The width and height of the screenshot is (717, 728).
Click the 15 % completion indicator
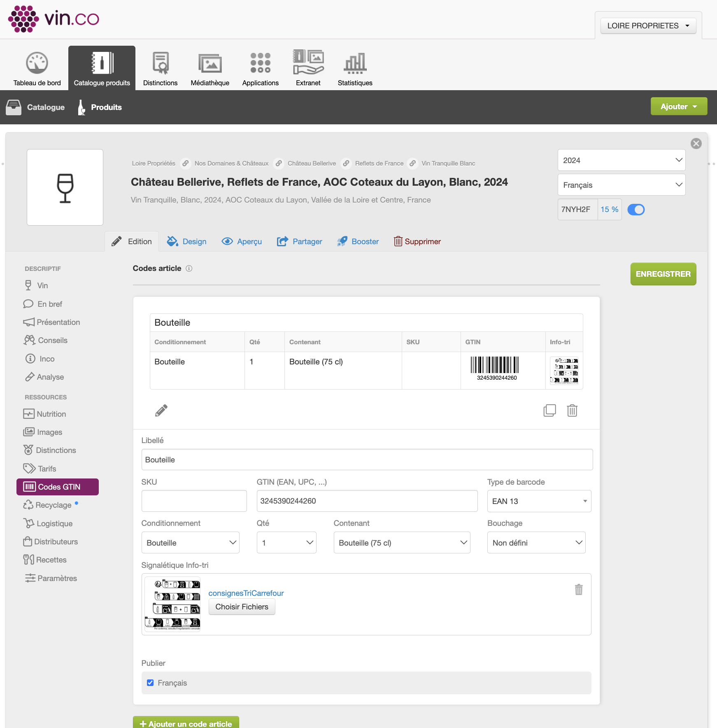click(610, 210)
